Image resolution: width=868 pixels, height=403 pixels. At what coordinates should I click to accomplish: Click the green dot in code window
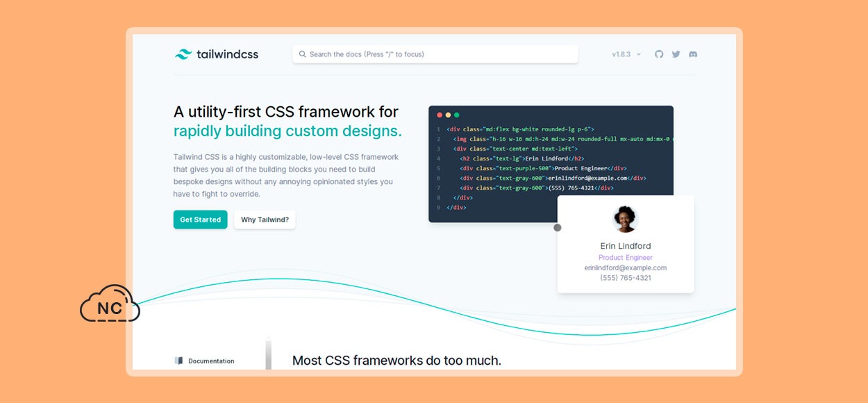(x=456, y=115)
